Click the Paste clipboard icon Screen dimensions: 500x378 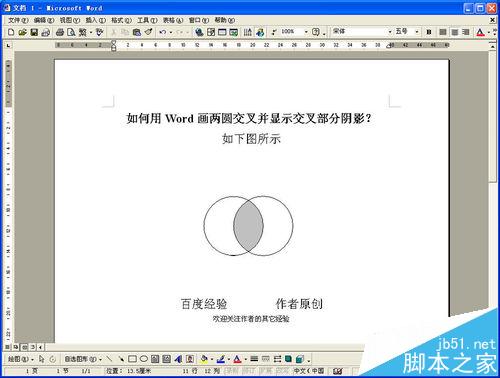point(136,32)
